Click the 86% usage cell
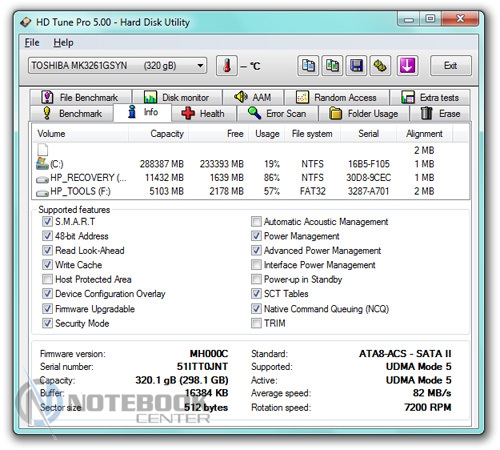 (272, 178)
